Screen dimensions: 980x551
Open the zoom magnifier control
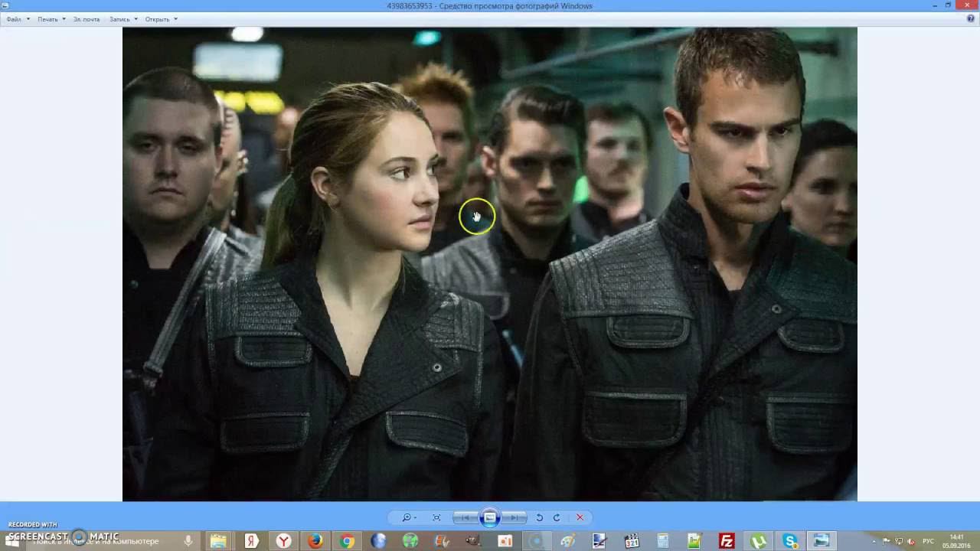click(409, 517)
